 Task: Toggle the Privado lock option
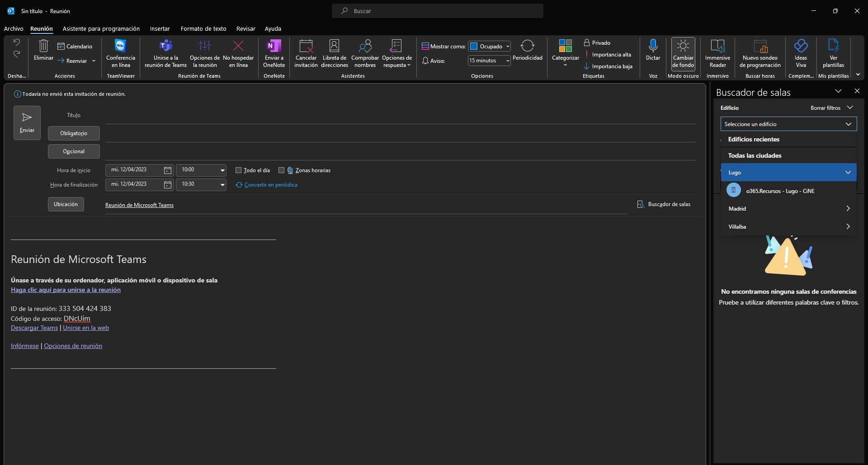coord(597,42)
